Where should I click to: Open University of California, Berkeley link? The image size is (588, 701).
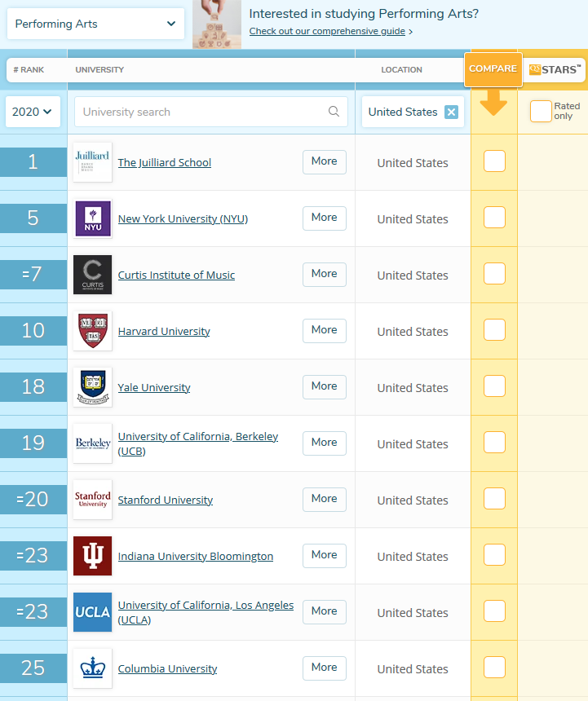(x=198, y=443)
